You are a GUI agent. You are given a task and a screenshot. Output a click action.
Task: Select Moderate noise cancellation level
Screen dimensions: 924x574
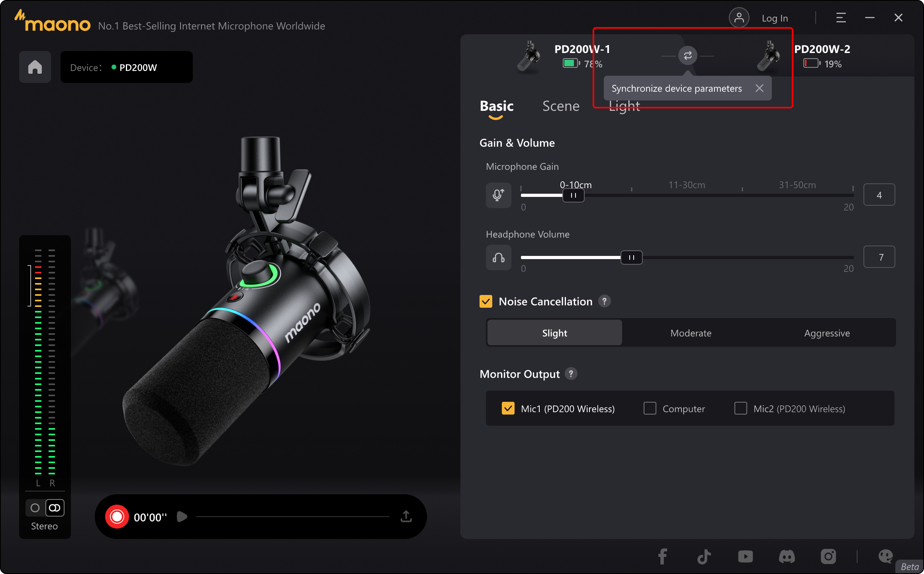(691, 333)
